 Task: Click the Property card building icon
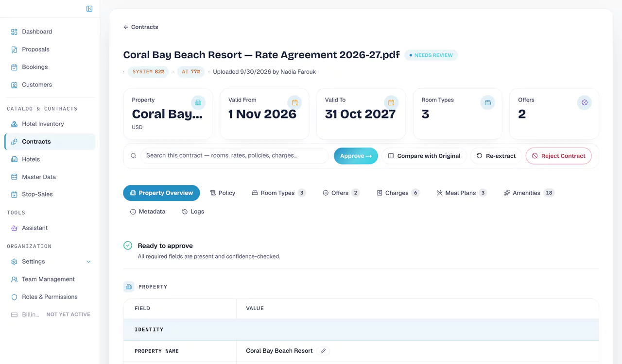click(x=198, y=102)
